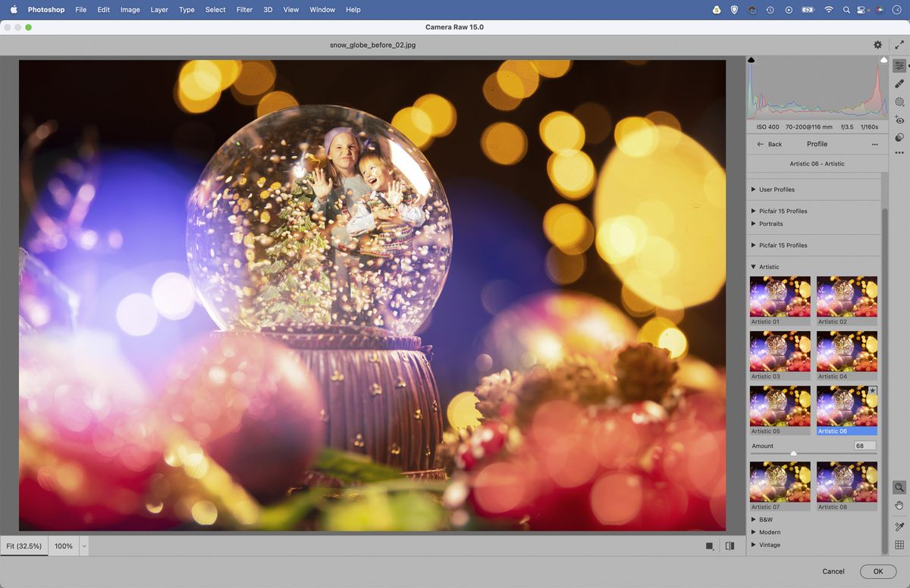
Task: Select the Healing tool
Action: [x=899, y=83]
